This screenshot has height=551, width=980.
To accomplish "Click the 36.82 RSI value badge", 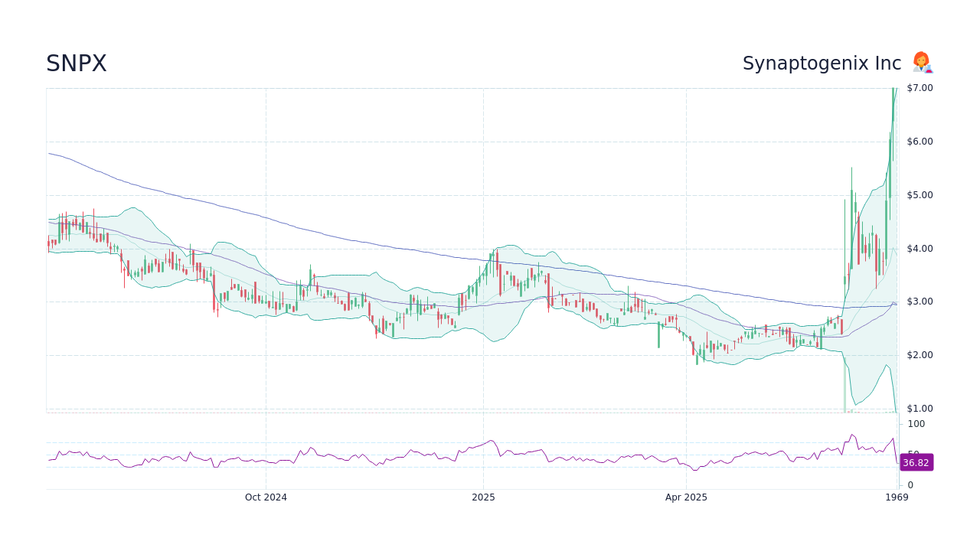I will coord(916,462).
